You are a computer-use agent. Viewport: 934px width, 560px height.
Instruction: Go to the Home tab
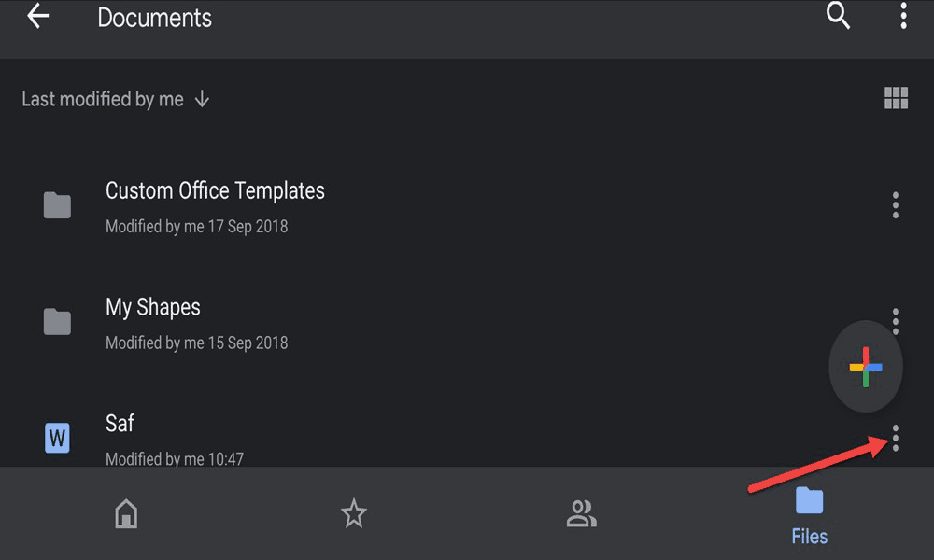click(126, 513)
